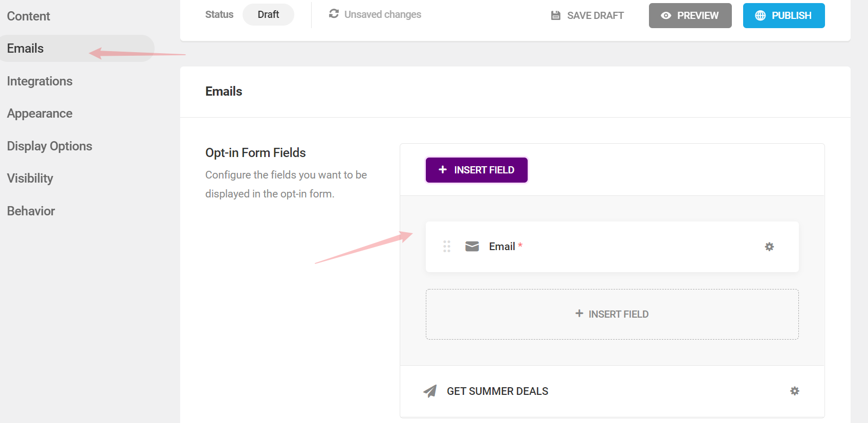Click the Opt-in Form Fields heading
Viewport: 868px width, 423px height.
point(255,153)
